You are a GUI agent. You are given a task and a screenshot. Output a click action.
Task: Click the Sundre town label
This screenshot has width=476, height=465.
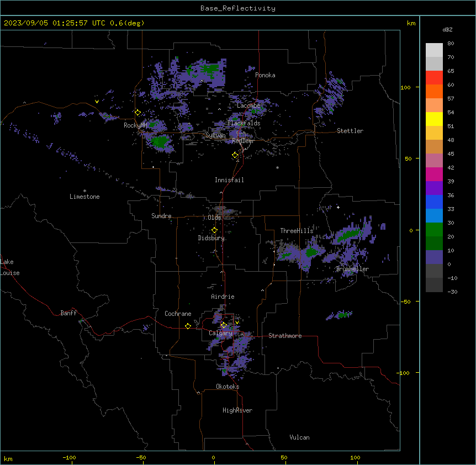click(161, 216)
